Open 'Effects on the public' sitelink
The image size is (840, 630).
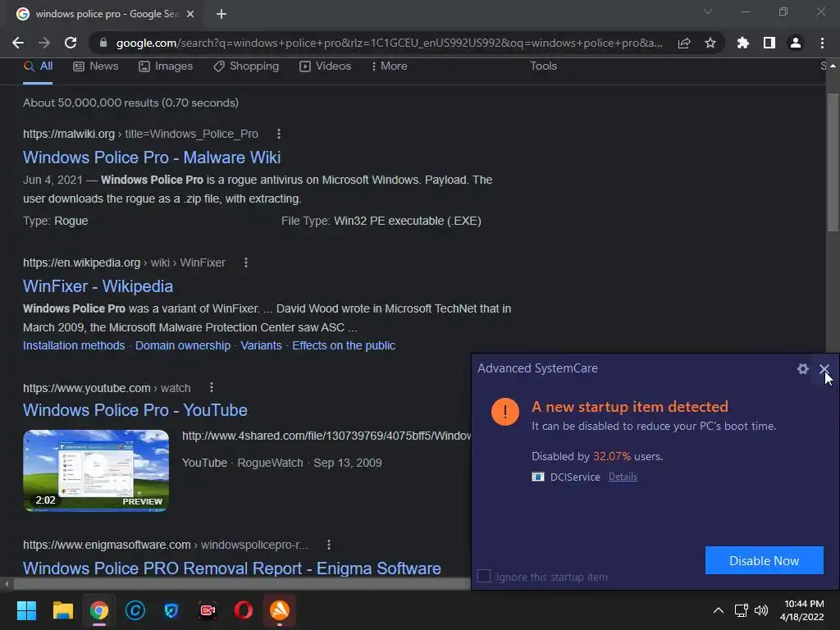click(344, 345)
